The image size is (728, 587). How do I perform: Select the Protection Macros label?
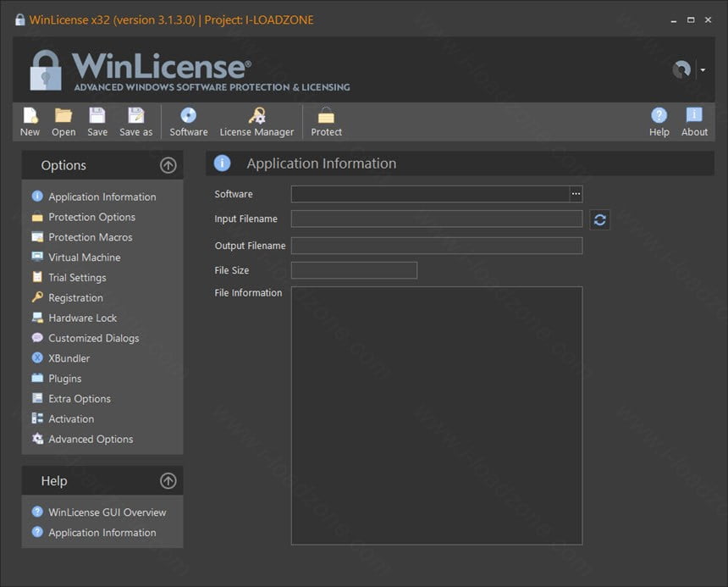(90, 237)
